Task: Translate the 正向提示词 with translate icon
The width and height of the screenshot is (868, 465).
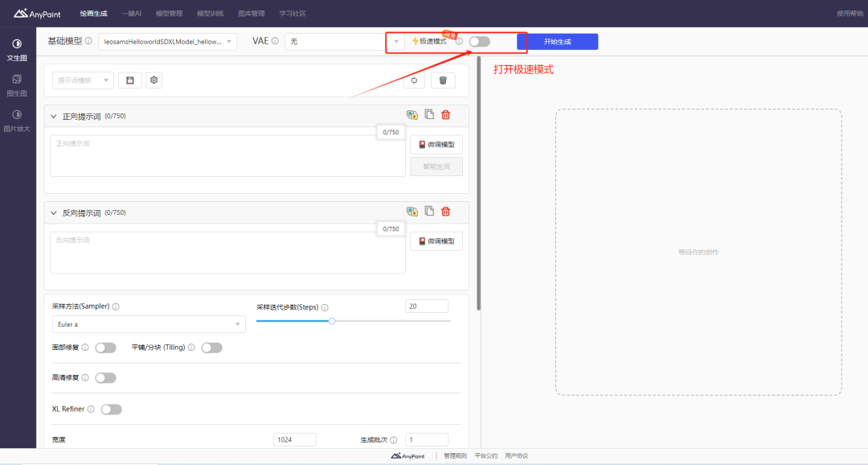Action: point(411,115)
